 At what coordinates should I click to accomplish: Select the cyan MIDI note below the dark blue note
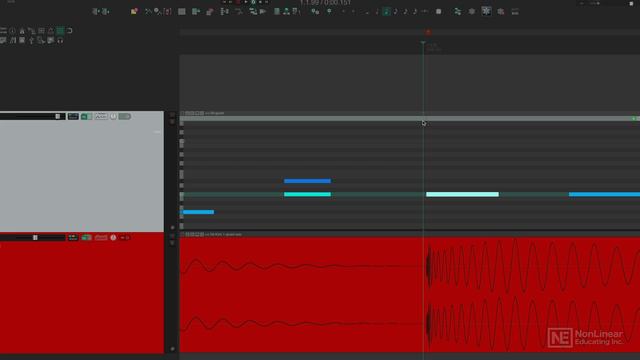(x=307, y=194)
